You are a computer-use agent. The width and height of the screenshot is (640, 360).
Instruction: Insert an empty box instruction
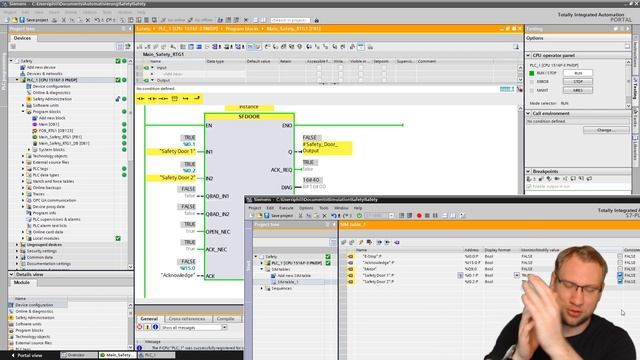pyautogui.click(x=175, y=98)
